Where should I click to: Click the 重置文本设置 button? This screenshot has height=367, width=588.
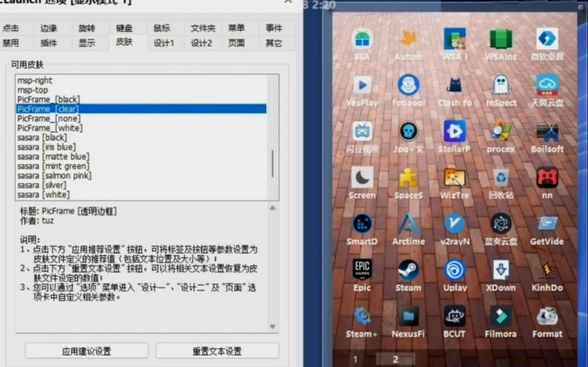coord(217,351)
